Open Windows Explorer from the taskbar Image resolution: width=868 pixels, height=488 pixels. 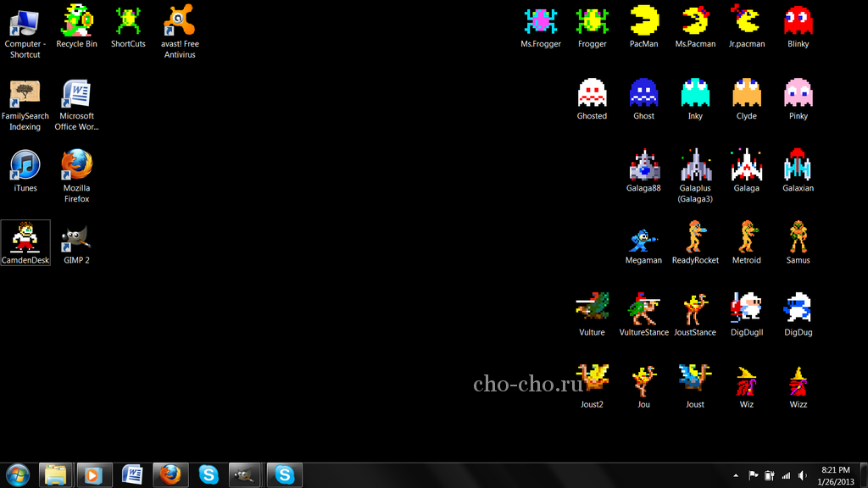point(55,474)
